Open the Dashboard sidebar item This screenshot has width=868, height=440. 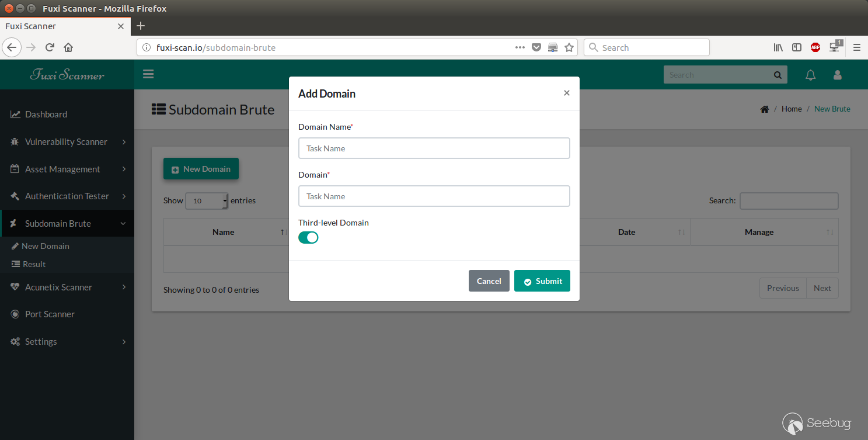pyautogui.click(x=67, y=114)
